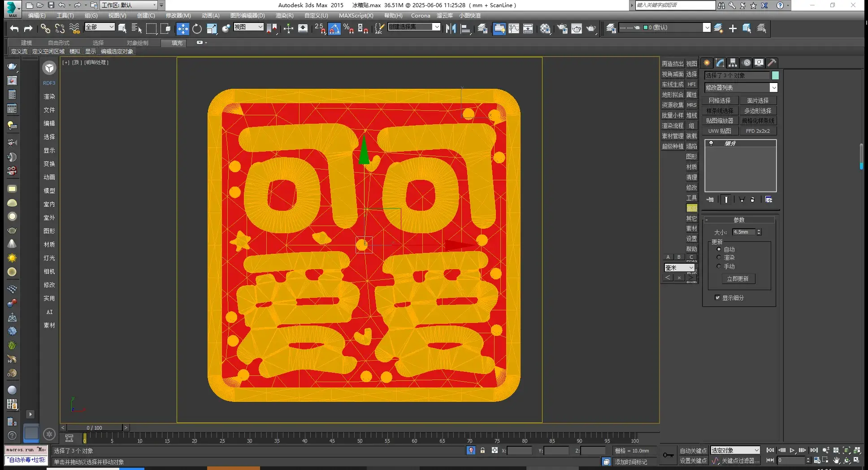868x470 pixels.
Task: Click the Pin Stack icon under modifier stack
Action: [x=710, y=200]
